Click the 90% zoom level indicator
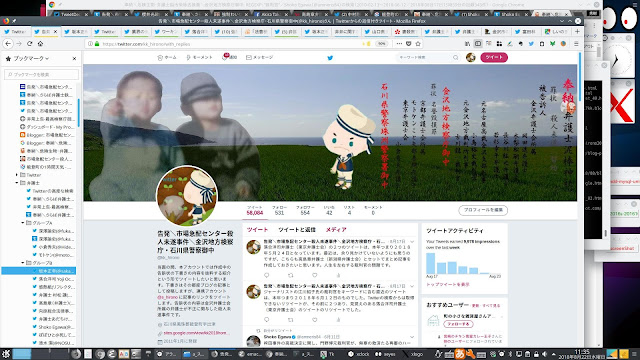The image size is (640, 360). [x=381, y=44]
